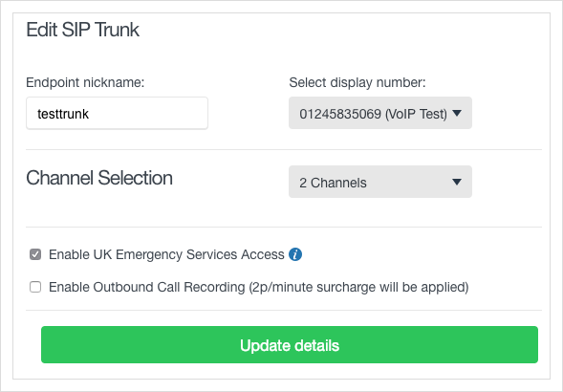This screenshot has width=563, height=392.
Task: Click the 'Select display number:' label
Action: click(357, 82)
